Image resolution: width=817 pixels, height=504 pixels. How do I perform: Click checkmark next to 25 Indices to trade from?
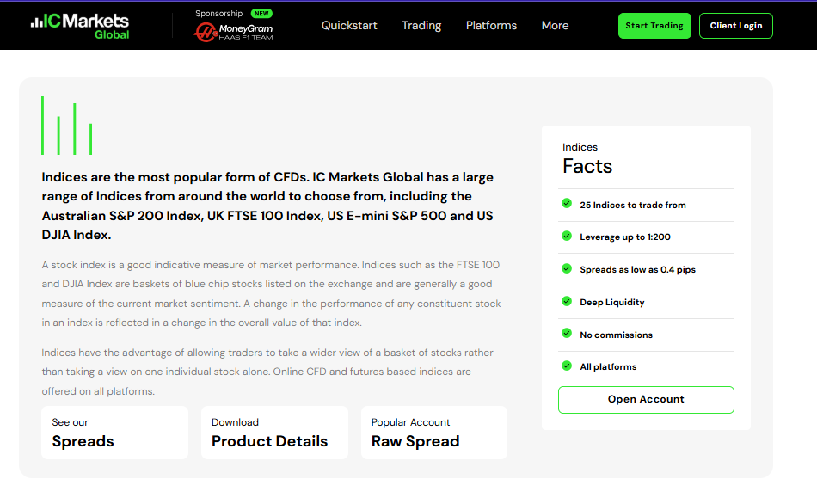click(567, 203)
